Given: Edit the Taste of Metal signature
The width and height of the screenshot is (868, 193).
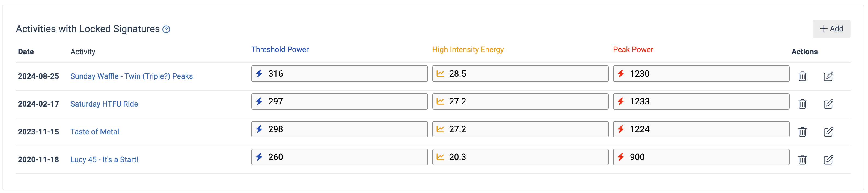Looking at the screenshot, I should (x=828, y=132).
